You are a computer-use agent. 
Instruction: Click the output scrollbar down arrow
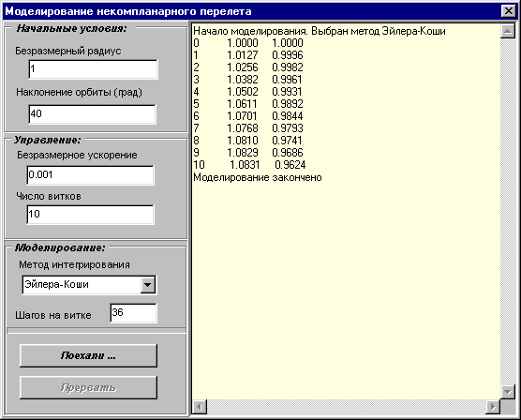pos(507,392)
